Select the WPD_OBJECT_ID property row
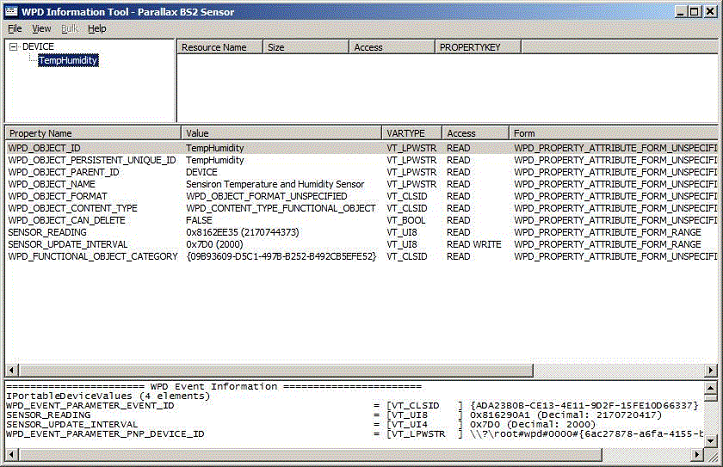The height and width of the screenshot is (467, 723). point(362,148)
